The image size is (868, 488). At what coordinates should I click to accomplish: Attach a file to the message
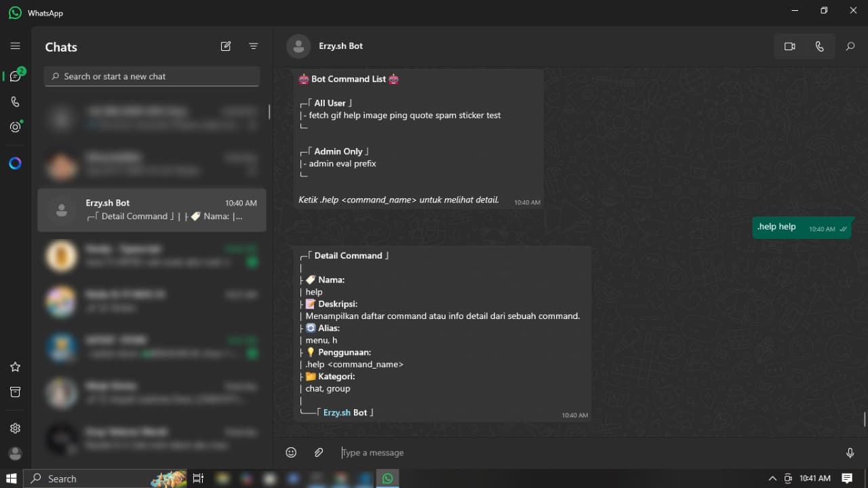[x=318, y=452]
